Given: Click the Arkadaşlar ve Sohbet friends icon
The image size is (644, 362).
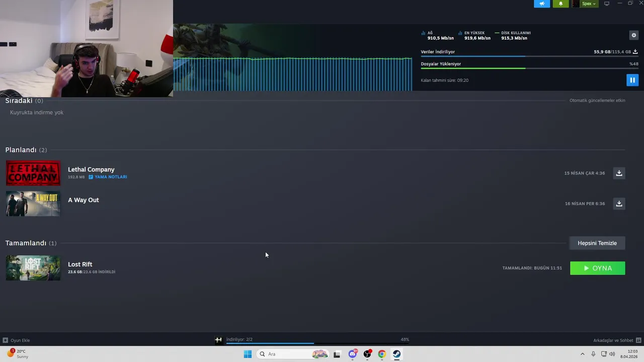Looking at the screenshot, I should point(638,340).
